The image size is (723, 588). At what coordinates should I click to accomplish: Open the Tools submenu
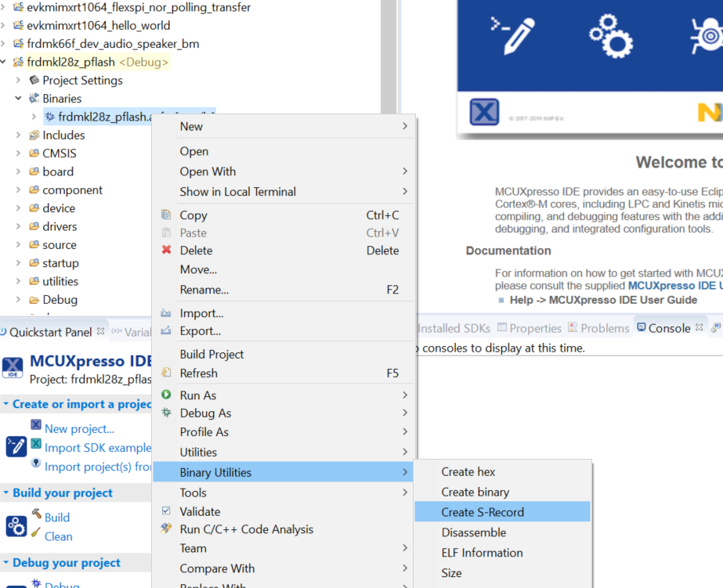point(284,492)
